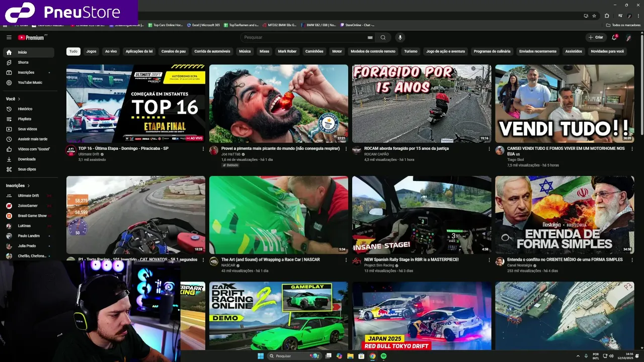Go to Inscrições in the sidebar
The height and width of the screenshot is (362, 644).
29,72
